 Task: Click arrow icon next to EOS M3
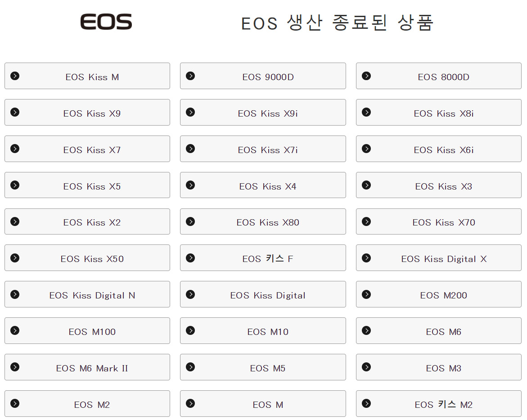coord(366,367)
